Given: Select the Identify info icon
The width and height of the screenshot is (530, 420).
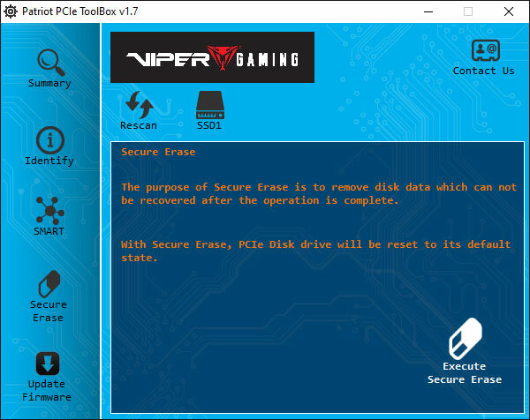Looking at the screenshot, I should tap(50, 139).
